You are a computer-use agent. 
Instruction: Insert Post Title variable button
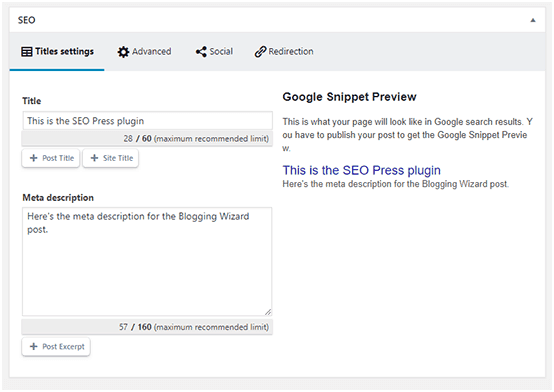point(51,158)
